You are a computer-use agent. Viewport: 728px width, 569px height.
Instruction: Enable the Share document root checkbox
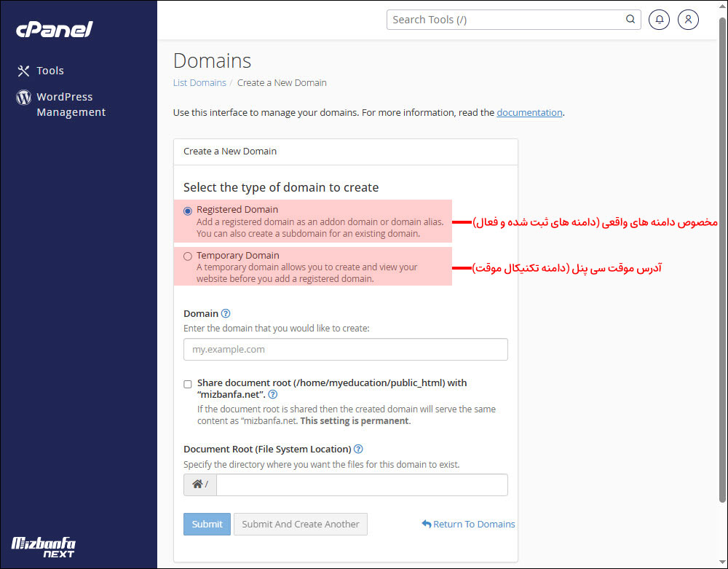(x=188, y=383)
